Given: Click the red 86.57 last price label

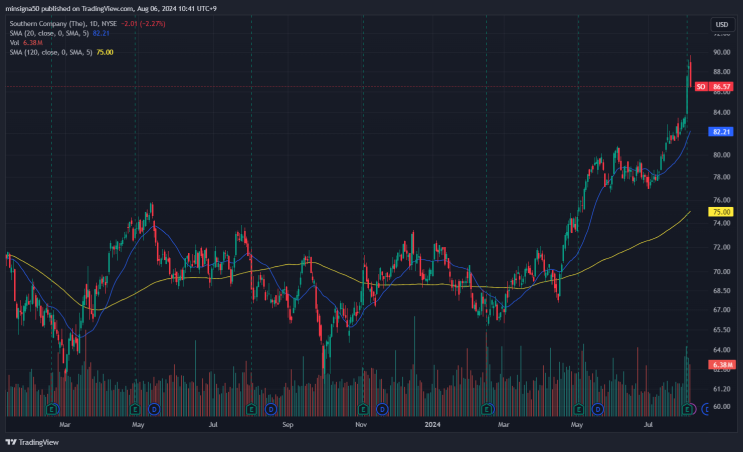Looking at the screenshot, I should [721, 87].
